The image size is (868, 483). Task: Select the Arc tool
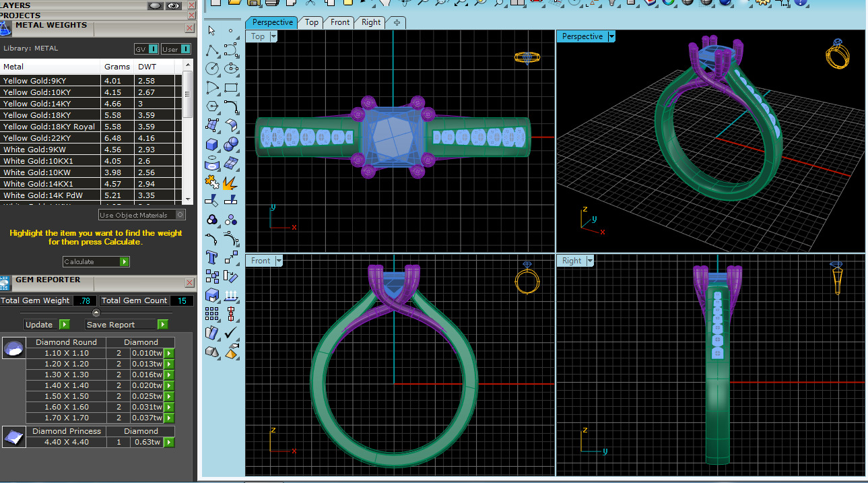(x=212, y=87)
